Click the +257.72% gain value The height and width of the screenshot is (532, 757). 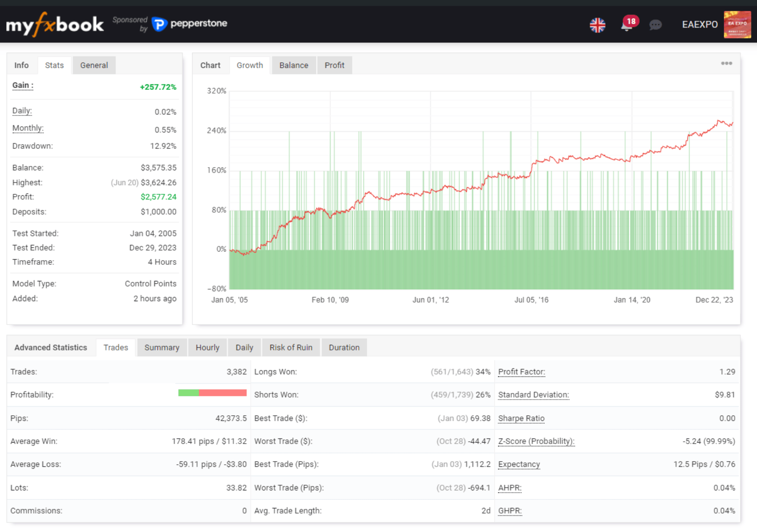(x=158, y=87)
